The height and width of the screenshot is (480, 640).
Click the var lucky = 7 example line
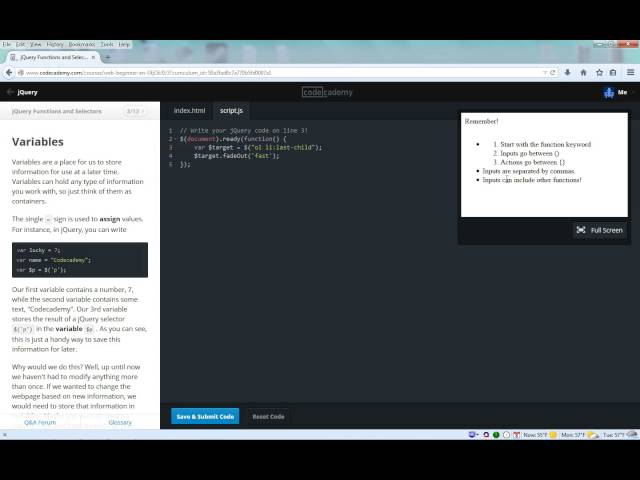tap(39, 250)
